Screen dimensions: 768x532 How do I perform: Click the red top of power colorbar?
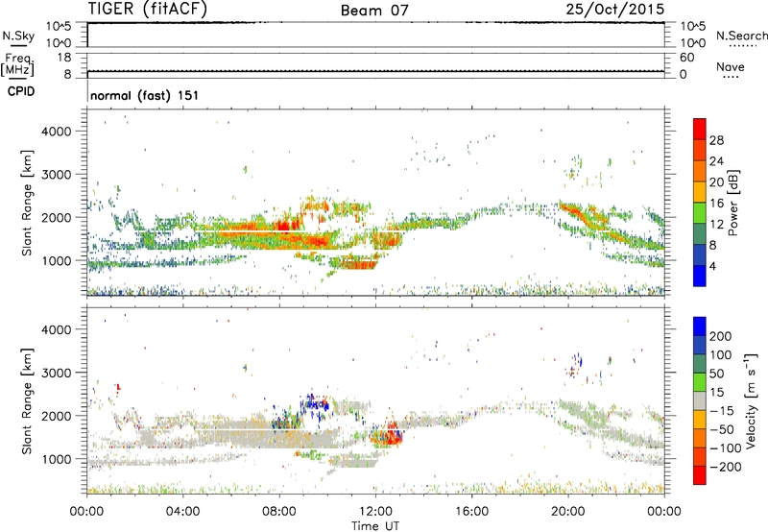[700, 129]
